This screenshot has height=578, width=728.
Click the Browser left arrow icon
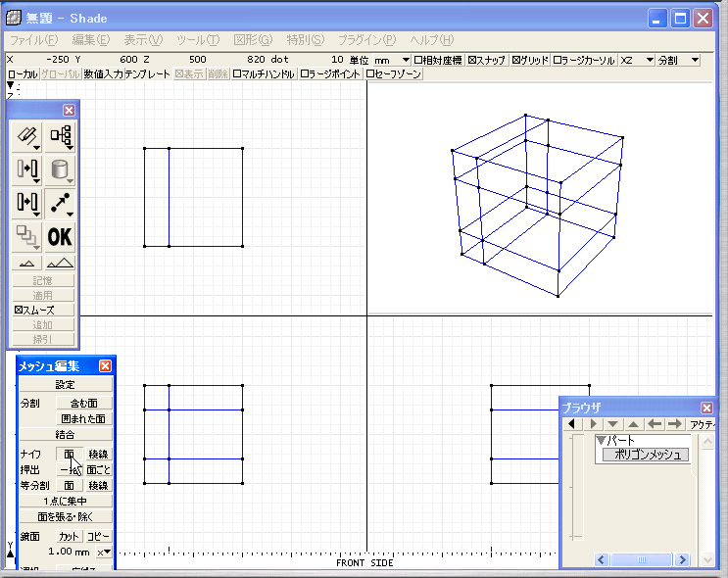655,424
